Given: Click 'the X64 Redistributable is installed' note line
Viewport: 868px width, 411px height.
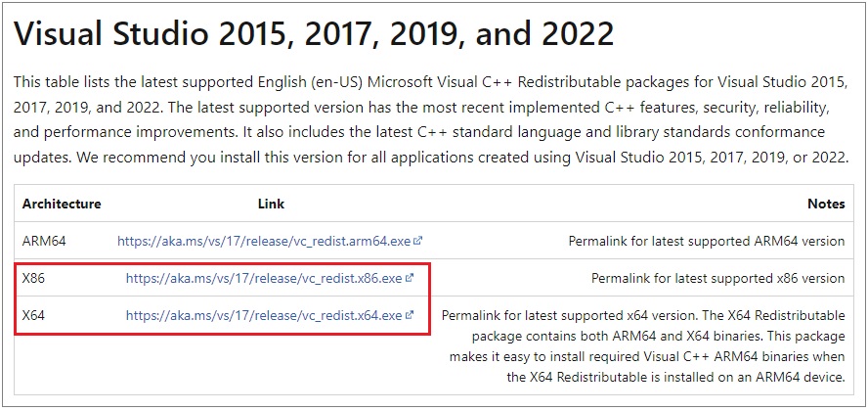Looking at the screenshot, I should (675, 378).
